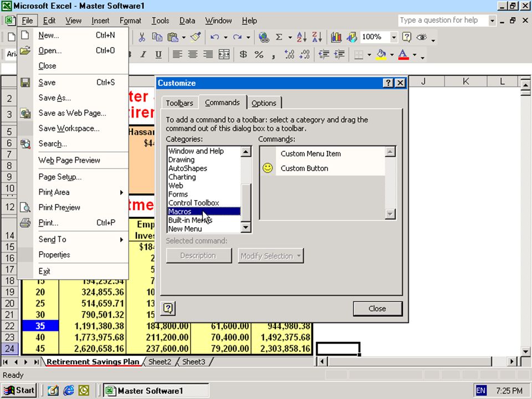Align text left
The image size is (532, 399).
click(177, 54)
